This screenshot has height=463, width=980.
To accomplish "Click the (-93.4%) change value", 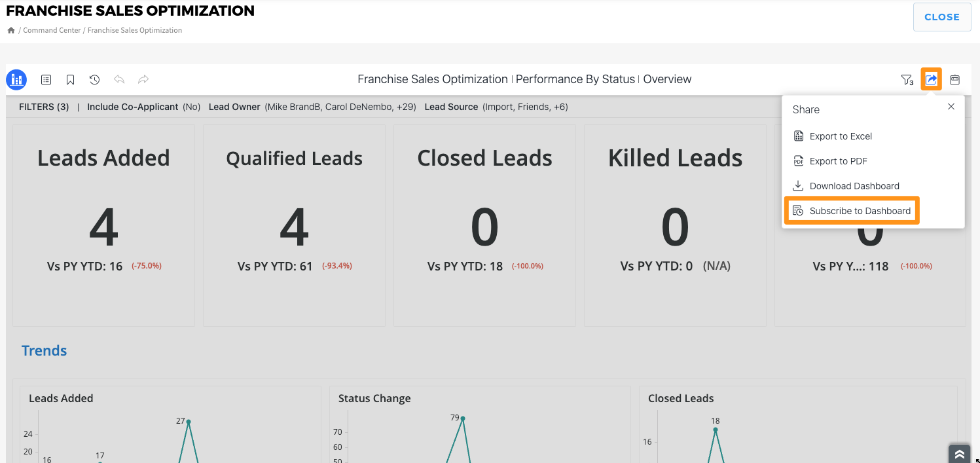I will point(337,267).
